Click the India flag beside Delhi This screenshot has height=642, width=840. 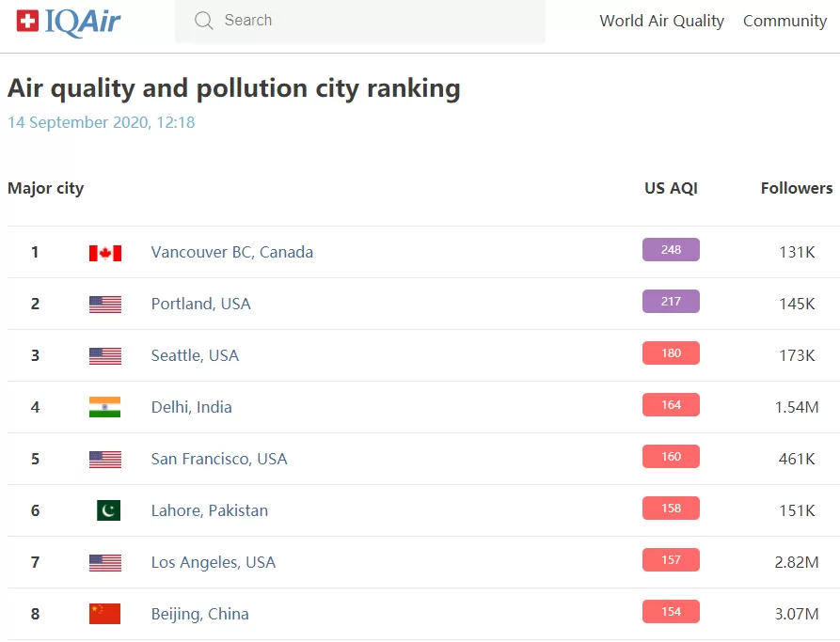pyautogui.click(x=105, y=407)
